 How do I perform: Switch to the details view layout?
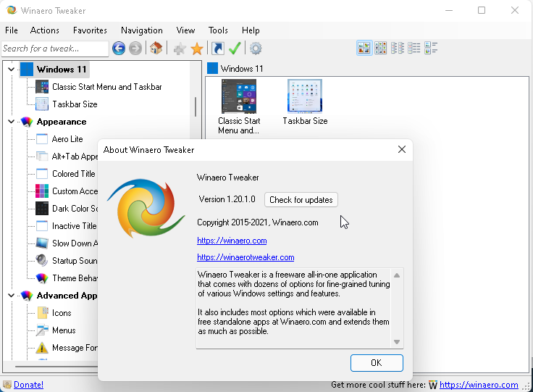tap(431, 48)
